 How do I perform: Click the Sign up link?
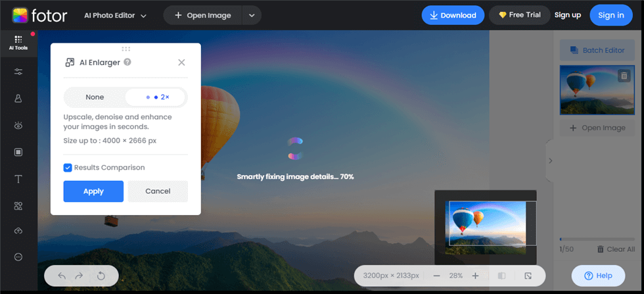click(568, 15)
